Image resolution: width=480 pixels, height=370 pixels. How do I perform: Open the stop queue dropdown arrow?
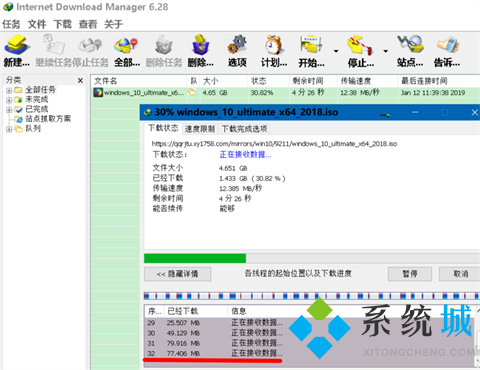[x=385, y=51]
